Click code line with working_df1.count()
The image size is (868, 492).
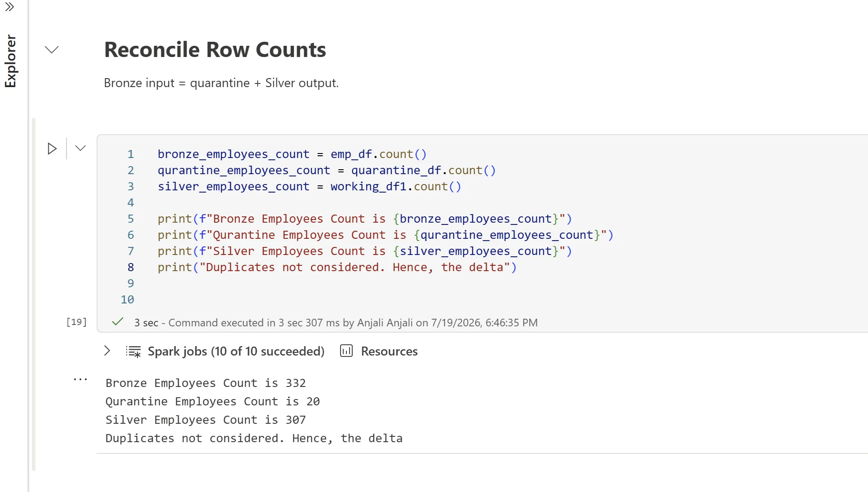coord(310,186)
